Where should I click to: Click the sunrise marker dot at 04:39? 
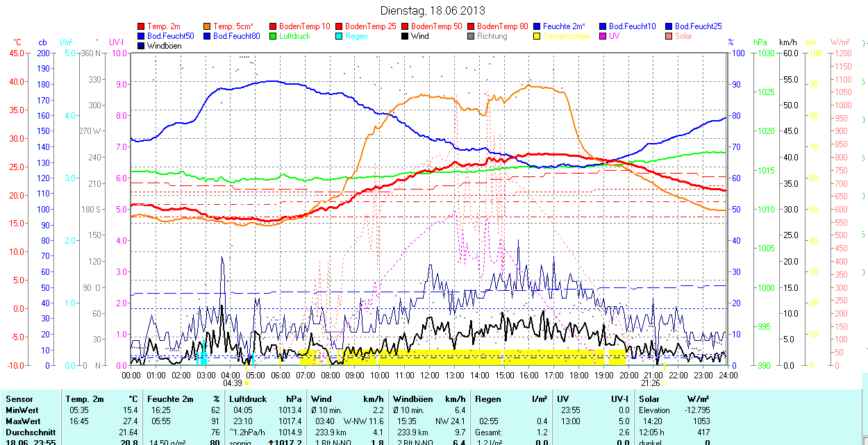click(247, 383)
